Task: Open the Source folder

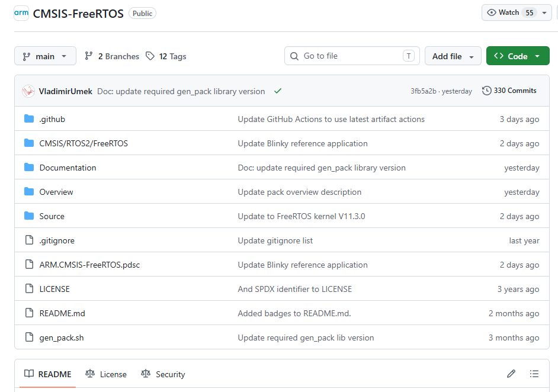Action: pyautogui.click(x=52, y=216)
